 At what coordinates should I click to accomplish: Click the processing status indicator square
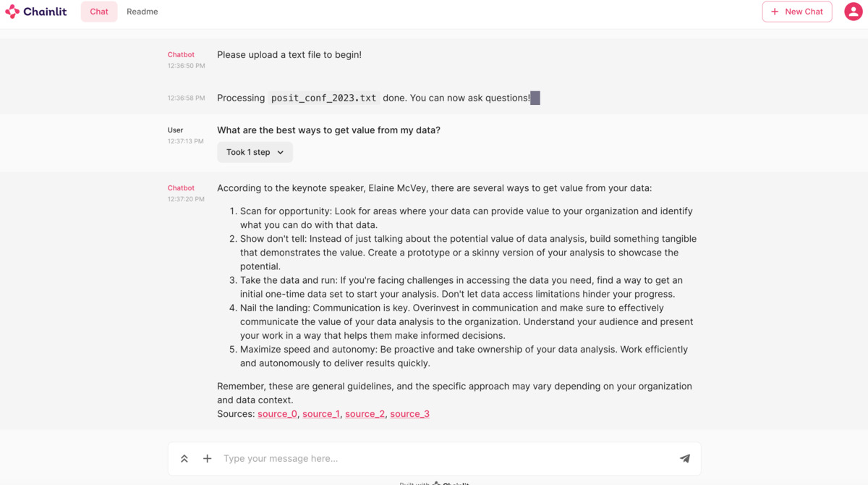click(535, 97)
